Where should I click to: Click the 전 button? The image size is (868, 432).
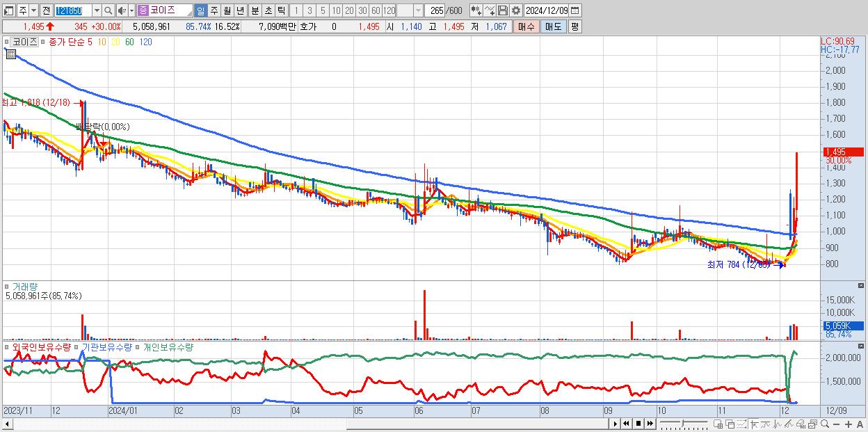[46, 10]
